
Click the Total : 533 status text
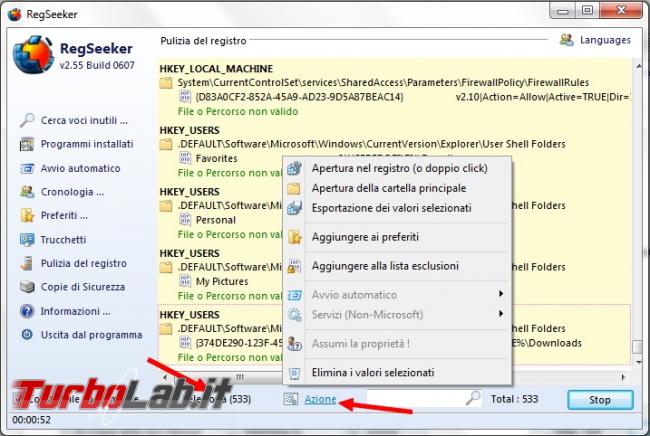pyautogui.click(x=514, y=399)
